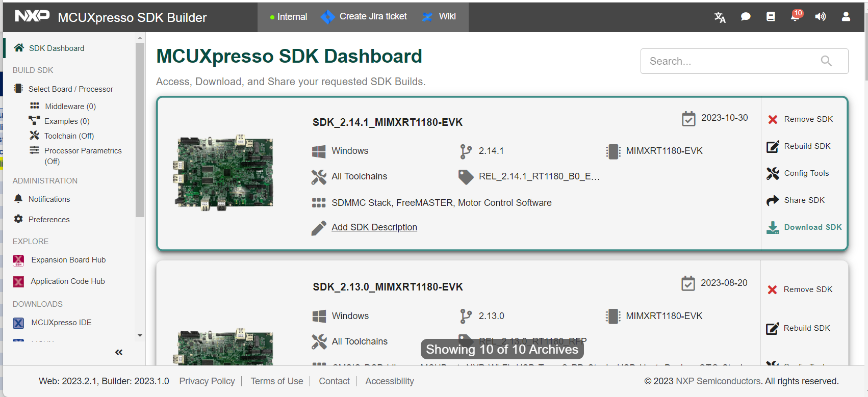Click the speaker announcements icon
The height and width of the screenshot is (397, 868).
[x=820, y=17]
